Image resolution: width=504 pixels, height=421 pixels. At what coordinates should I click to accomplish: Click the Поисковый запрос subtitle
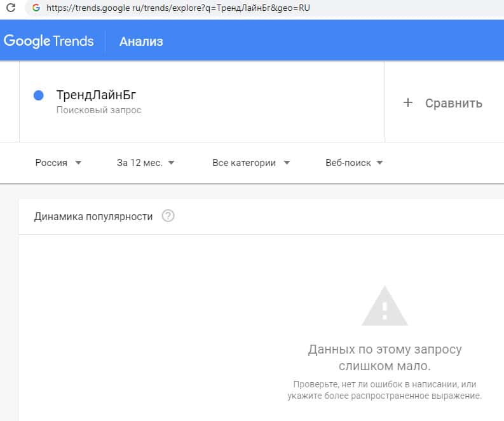click(99, 110)
